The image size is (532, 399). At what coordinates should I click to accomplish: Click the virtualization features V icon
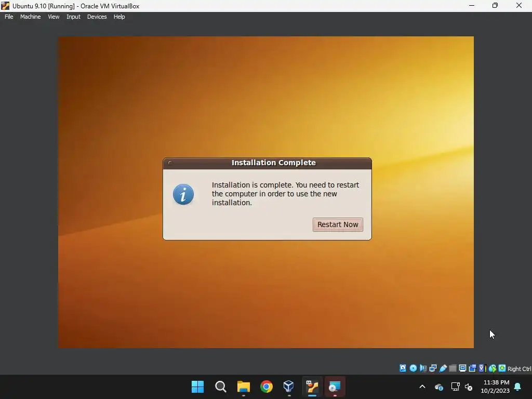pos(482,368)
